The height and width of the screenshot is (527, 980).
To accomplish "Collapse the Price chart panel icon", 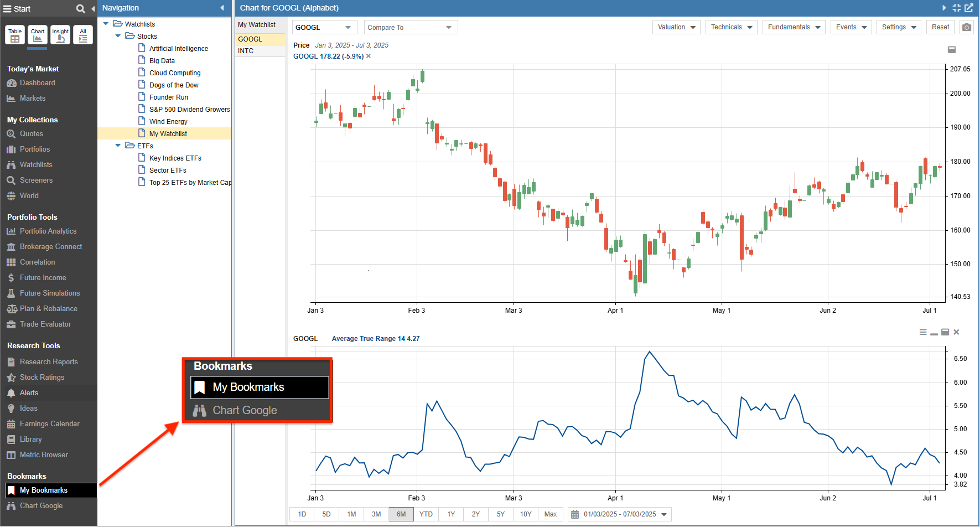I will pos(952,50).
